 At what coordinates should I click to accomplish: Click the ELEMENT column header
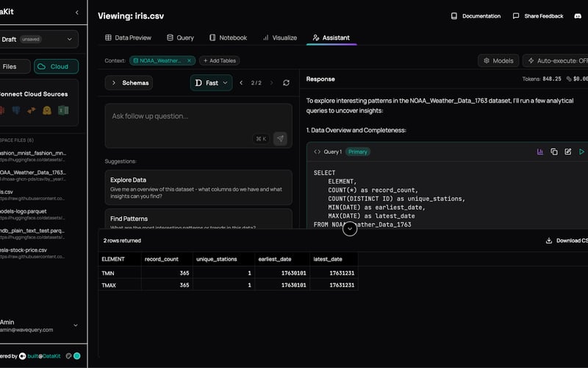tap(120, 259)
